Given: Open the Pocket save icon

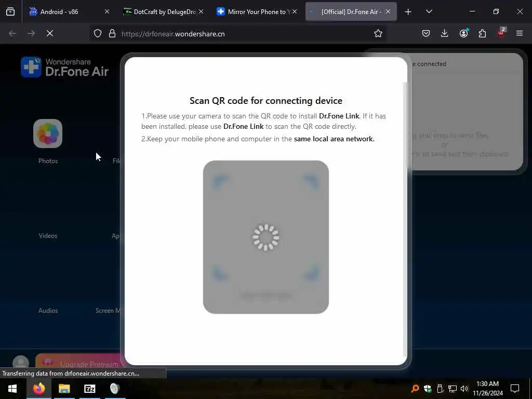Looking at the screenshot, I should coord(426,33).
